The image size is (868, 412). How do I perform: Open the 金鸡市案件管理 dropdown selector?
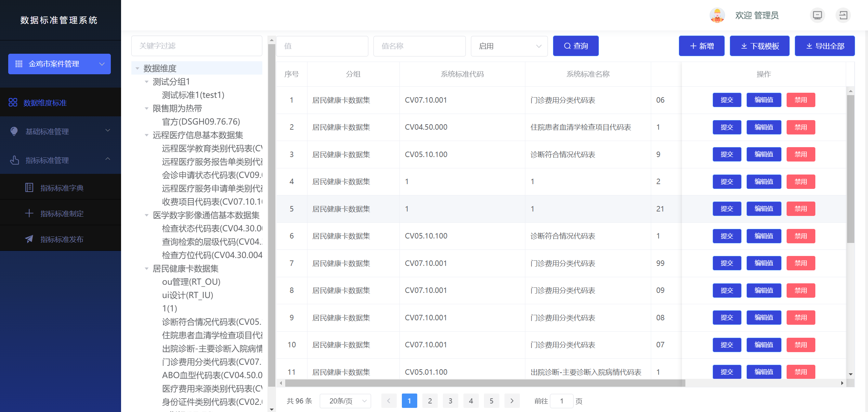(x=60, y=64)
